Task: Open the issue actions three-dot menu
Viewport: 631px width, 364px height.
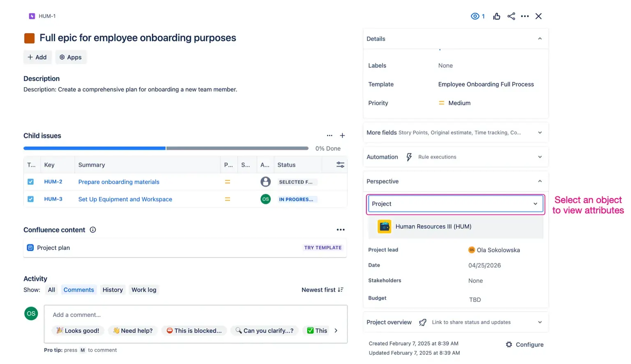Action: point(525,16)
